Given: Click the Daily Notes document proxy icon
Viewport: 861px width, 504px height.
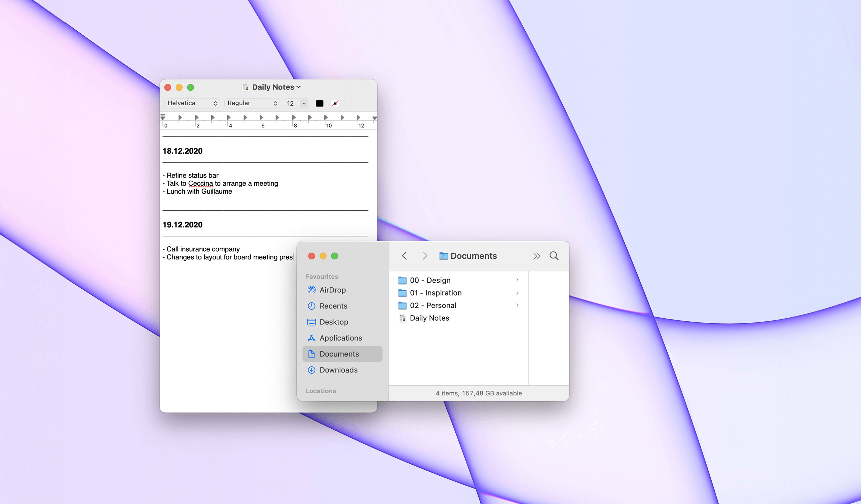Looking at the screenshot, I should coord(245,87).
